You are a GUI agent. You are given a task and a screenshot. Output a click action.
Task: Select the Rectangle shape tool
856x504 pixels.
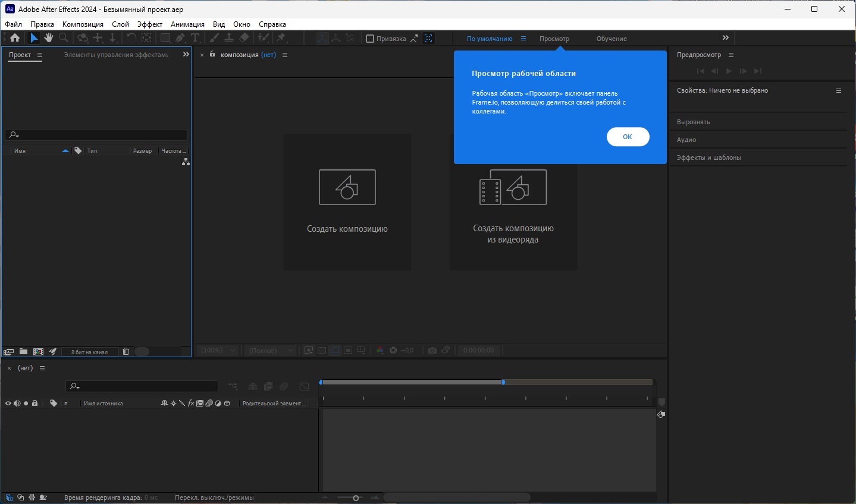165,38
